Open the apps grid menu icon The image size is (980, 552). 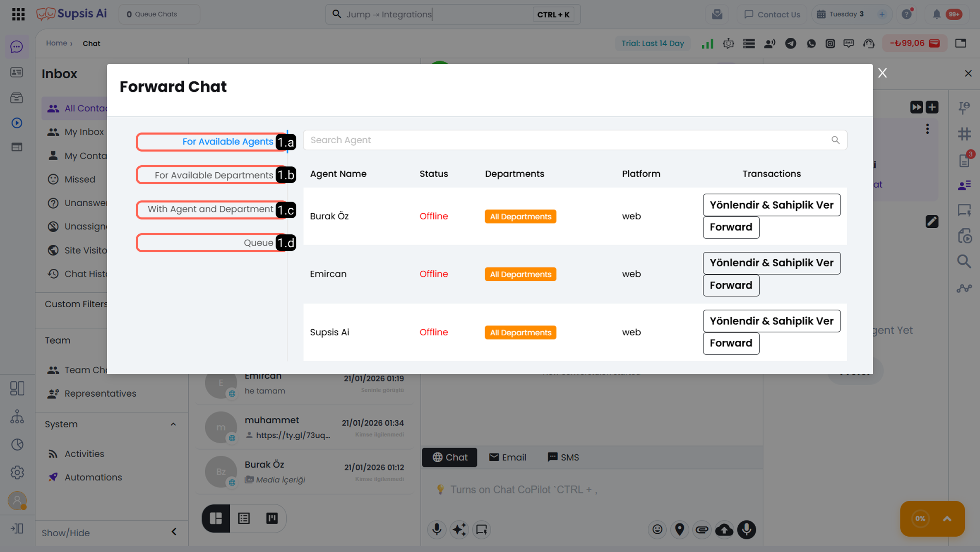18,14
